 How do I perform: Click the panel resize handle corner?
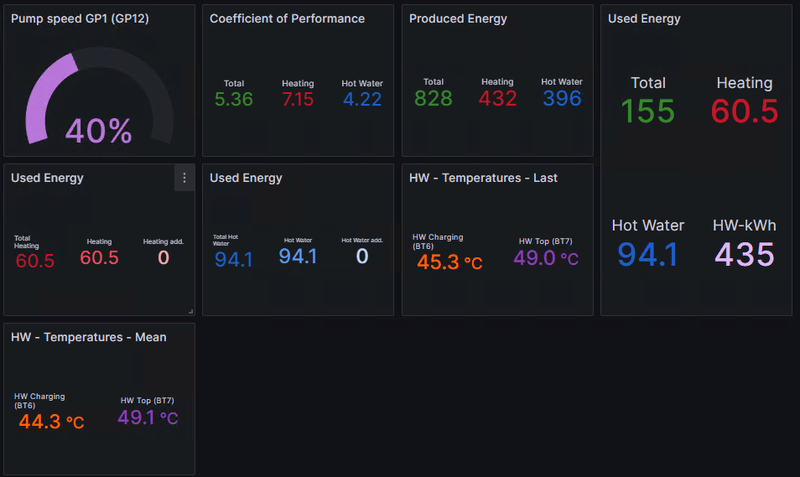click(190, 311)
